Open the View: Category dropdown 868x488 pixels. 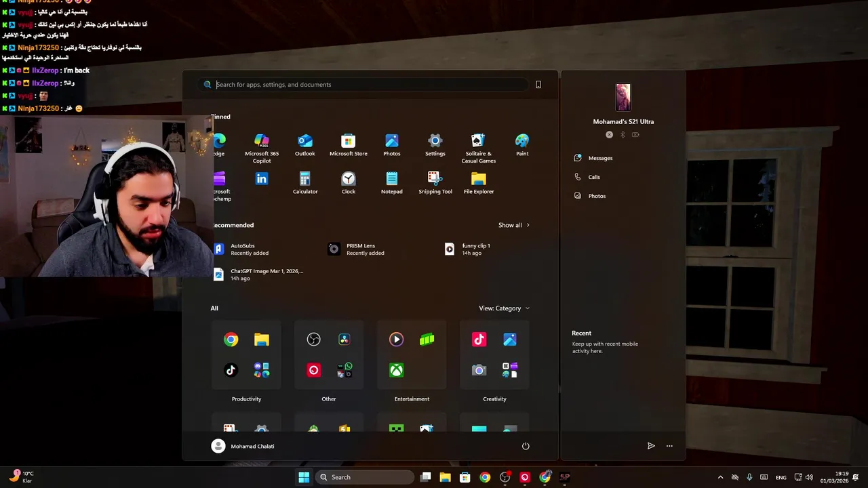coord(504,308)
